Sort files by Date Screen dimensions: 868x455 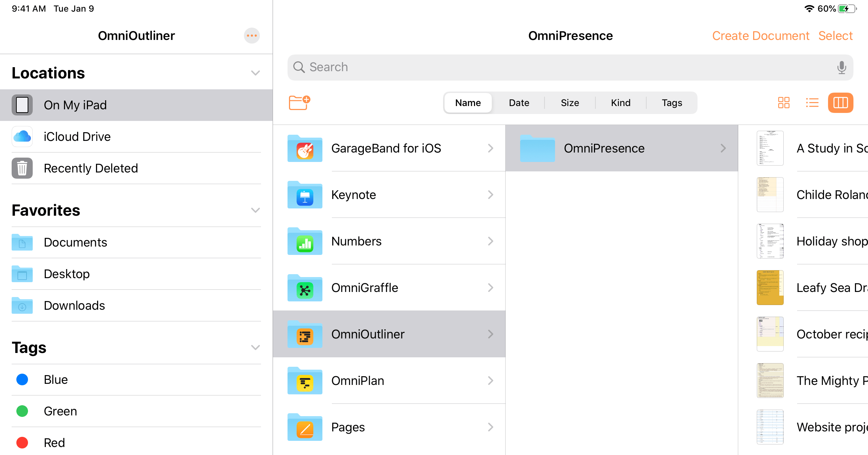[519, 103]
